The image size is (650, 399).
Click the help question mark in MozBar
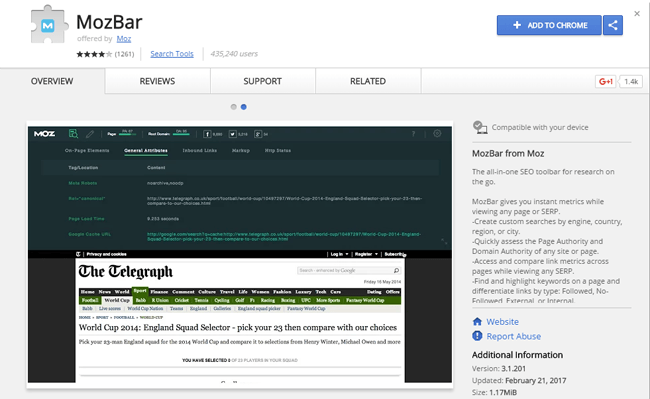[x=413, y=134]
